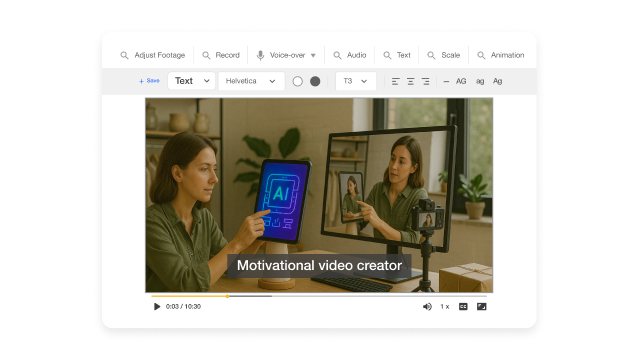The width and height of the screenshot is (640, 360).
Task: Mute the video volume
Action: (427, 307)
